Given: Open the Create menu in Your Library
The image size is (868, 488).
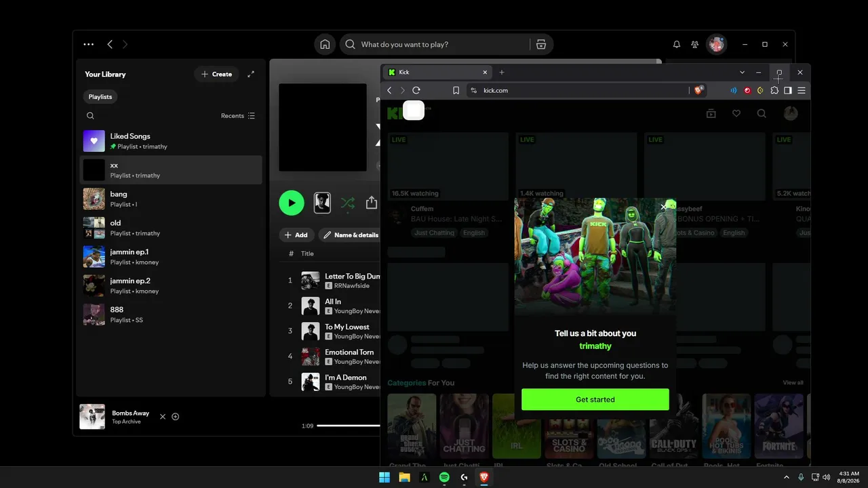Looking at the screenshot, I should coord(217,74).
